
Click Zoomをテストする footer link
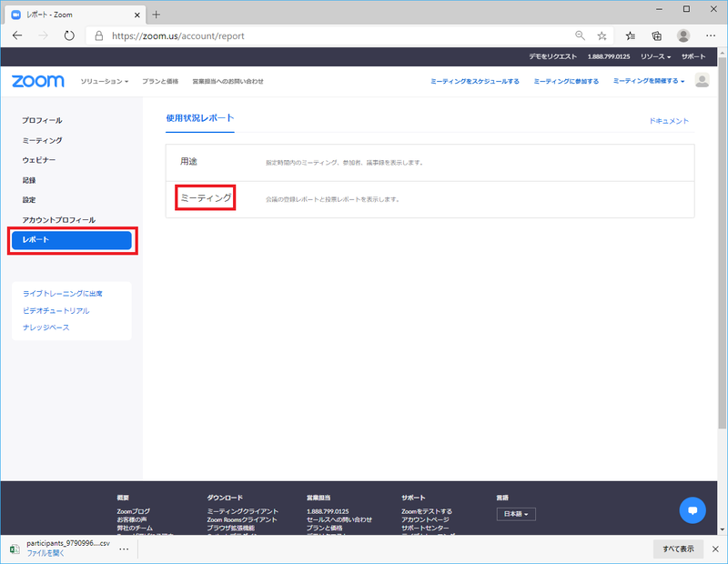[427, 511]
